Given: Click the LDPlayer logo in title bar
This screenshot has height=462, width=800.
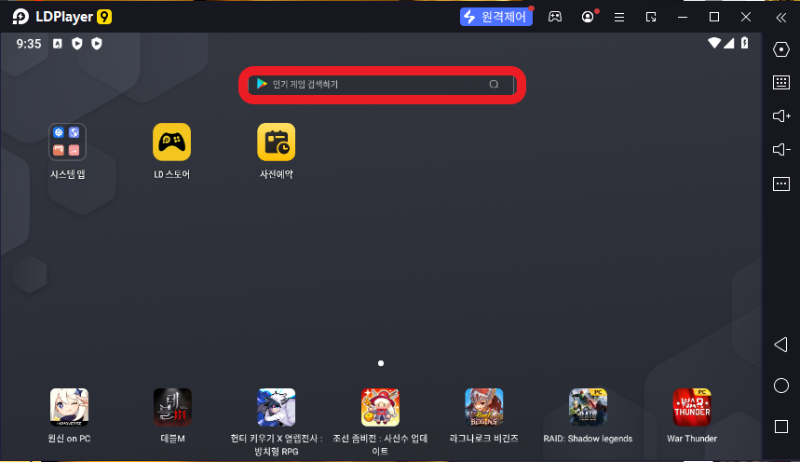Looking at the screenshot, I should point(20,17).
